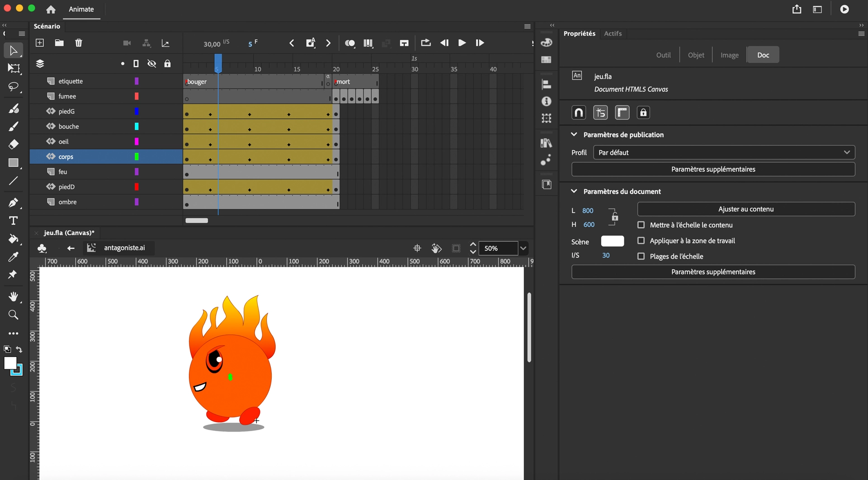
Task: Open the Scène background color swatch
Action: (x=612, y=241)
